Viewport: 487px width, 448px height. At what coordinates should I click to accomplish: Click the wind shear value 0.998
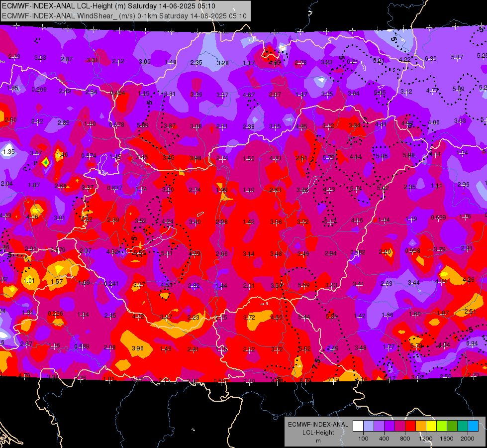pos(413,251)
